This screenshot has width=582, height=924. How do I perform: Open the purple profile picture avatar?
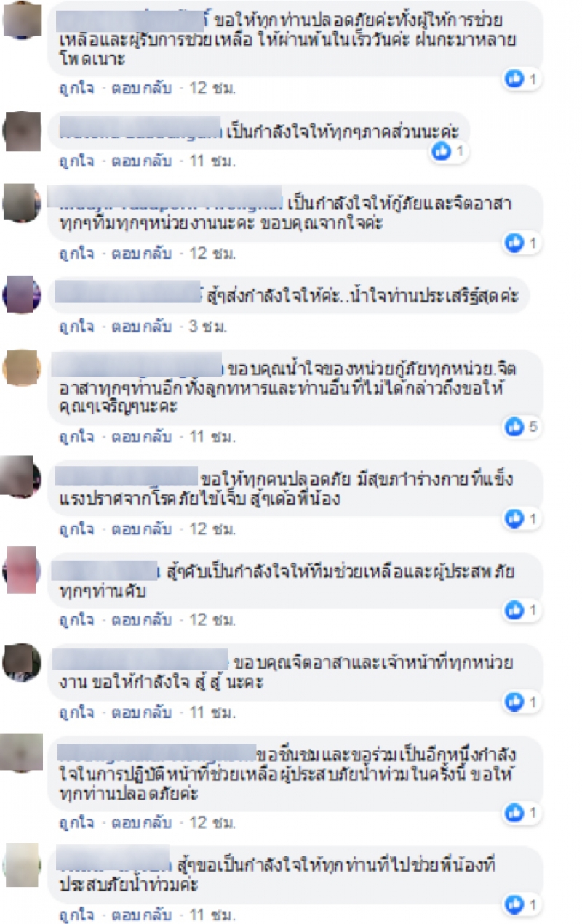click(x=22, y=294)
